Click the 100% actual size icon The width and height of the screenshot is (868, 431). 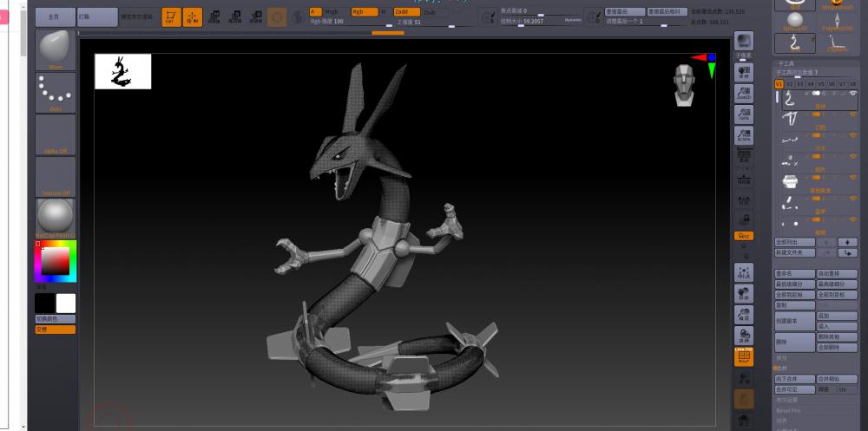744,114
